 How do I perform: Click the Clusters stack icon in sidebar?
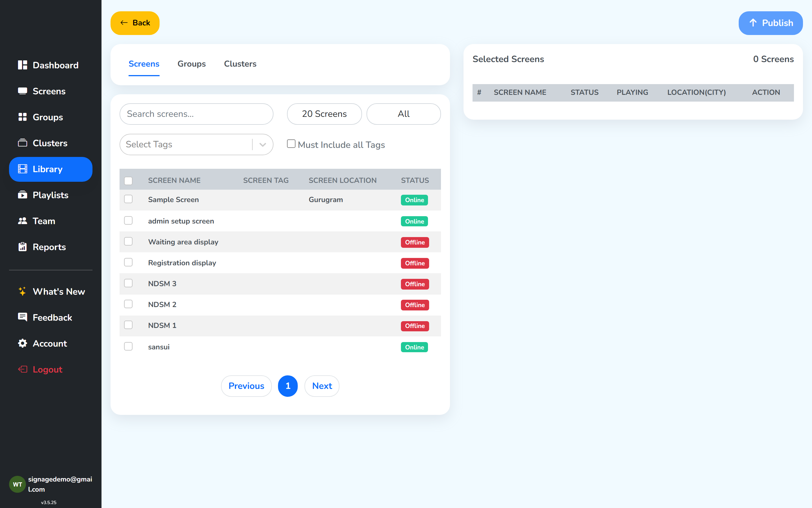(23, 143)
